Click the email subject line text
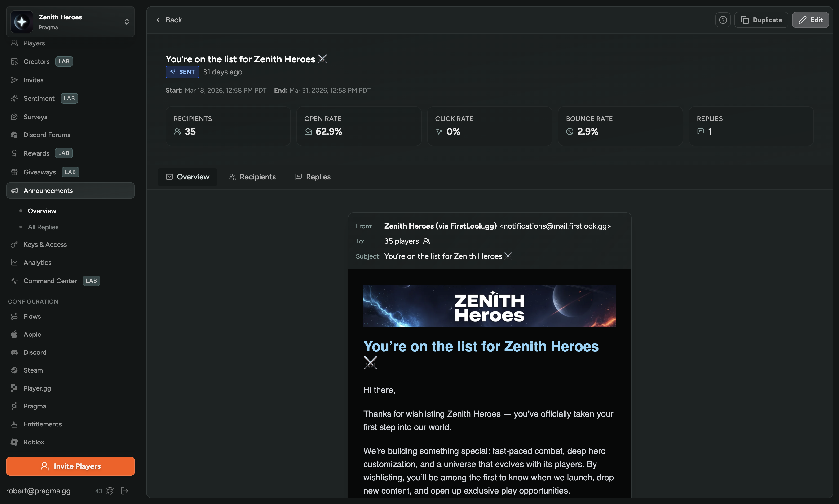Screen dimensions: 839x504 pyautogui.click(x=447, y=256)
